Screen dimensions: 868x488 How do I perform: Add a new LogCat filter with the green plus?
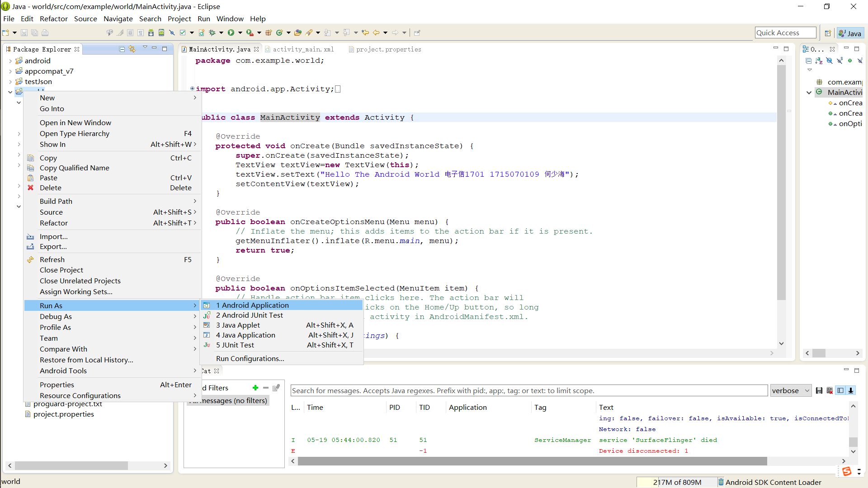point(255,388)
